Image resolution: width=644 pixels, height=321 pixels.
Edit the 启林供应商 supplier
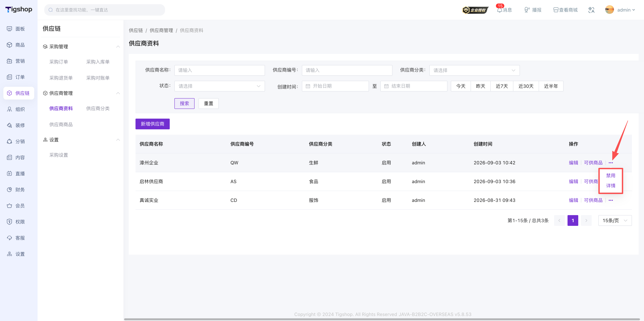(x=573, y=182)
